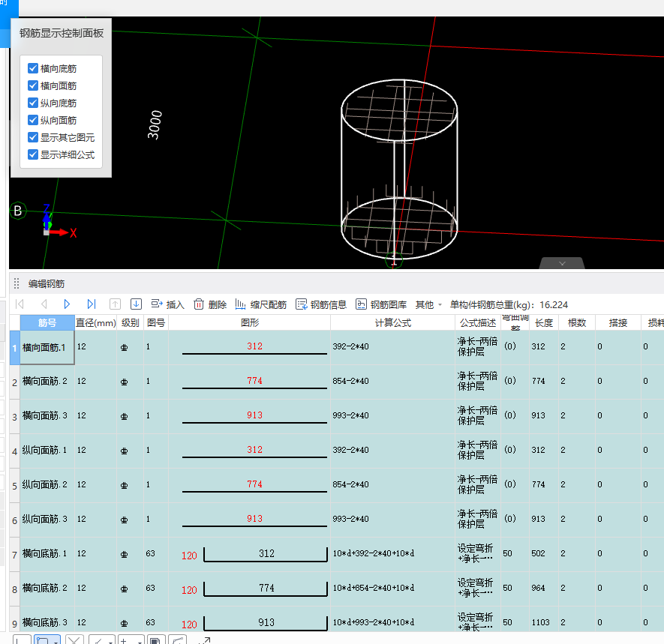The image size is (664, 644).
Task: Disable 显示其它图元 checkbox
Action: click(x=33, y=137)
